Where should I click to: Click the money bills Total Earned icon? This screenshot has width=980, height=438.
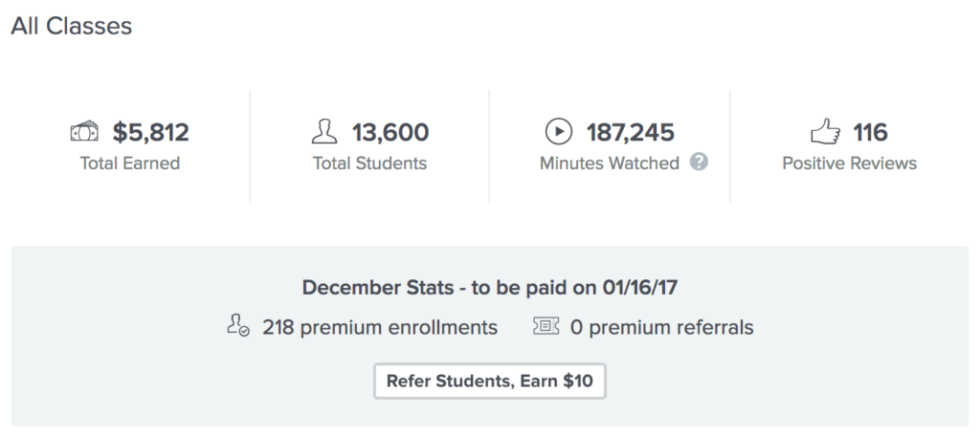pos(85,131)
